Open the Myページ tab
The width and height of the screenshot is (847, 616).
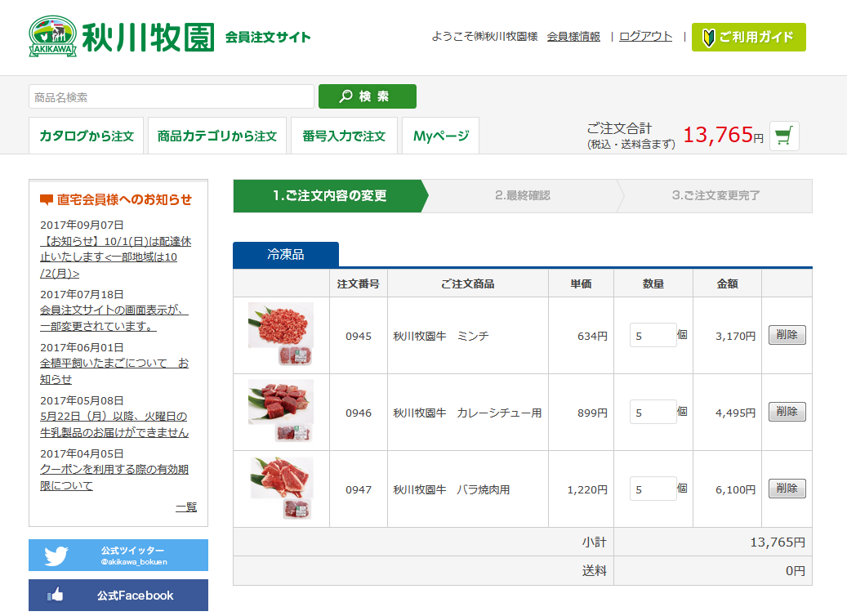tap(441, 136)
